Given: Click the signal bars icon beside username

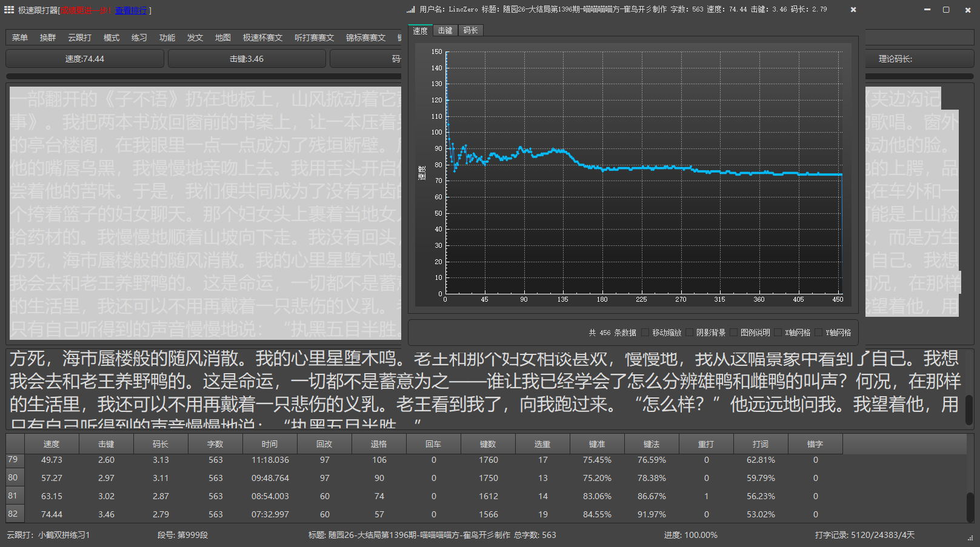Looking at the screenshot, I should pyautogui.click(x=411, y=10).
